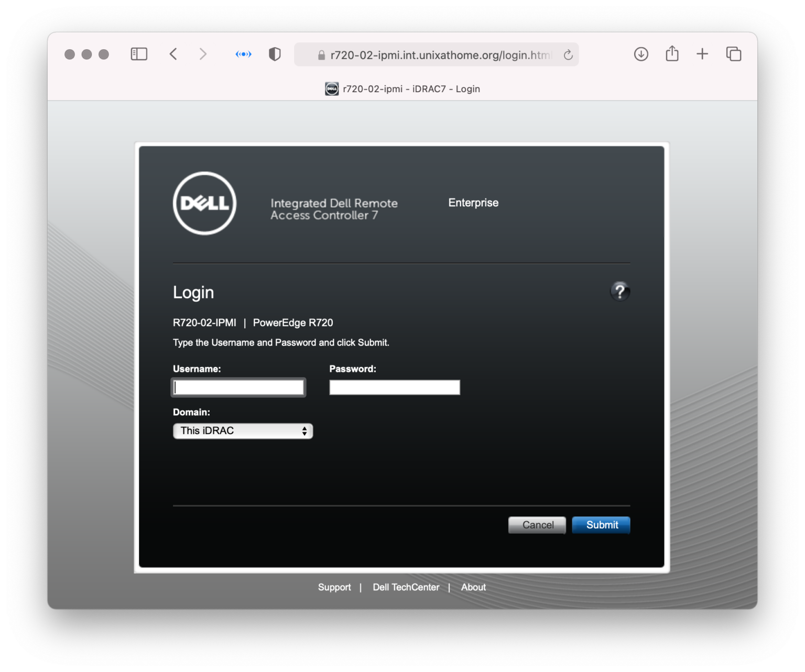Click the padlock icon in address bar
Image resolution: width=805 pixels, height=672 pixels.
[322, 55]
